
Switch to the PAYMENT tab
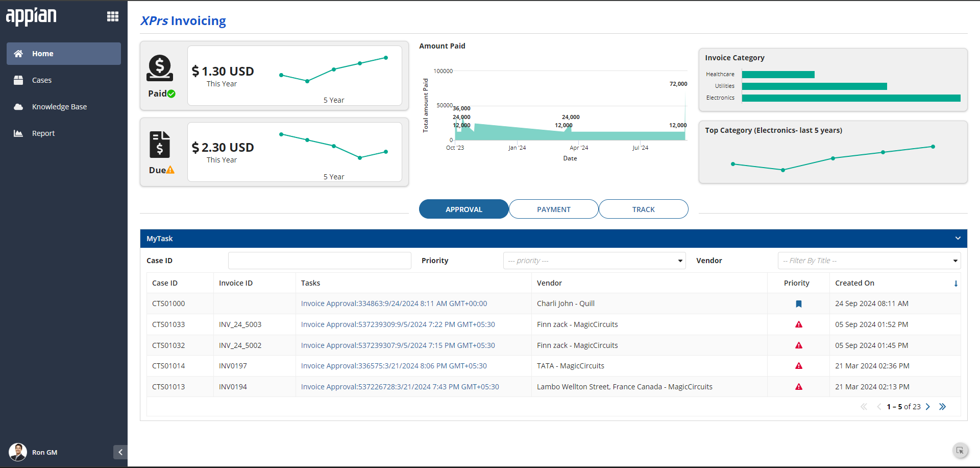click(554, 209)
